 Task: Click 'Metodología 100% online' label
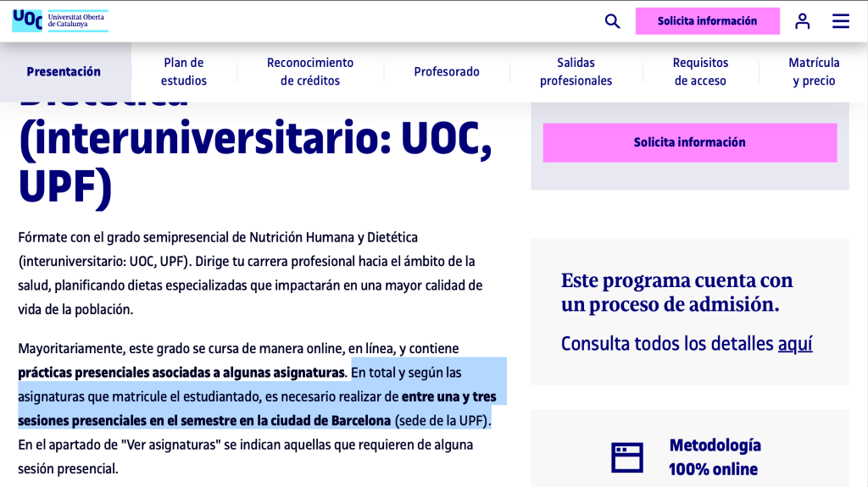(x=715, y=457)
